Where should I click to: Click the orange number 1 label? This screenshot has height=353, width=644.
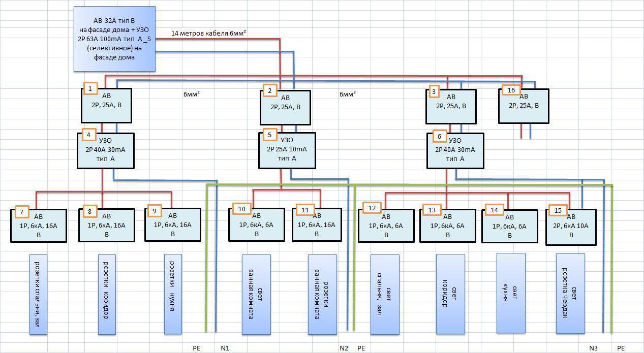pyautogui.click(x=90, y=89)
